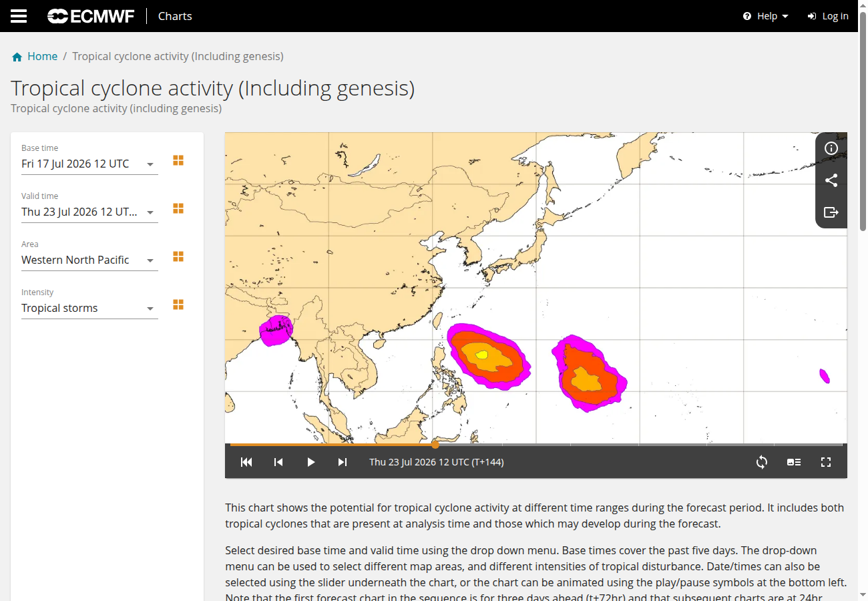Screen dimensions: 868x601
Task: Open the Help menu
Action: (x=766, y=16)
